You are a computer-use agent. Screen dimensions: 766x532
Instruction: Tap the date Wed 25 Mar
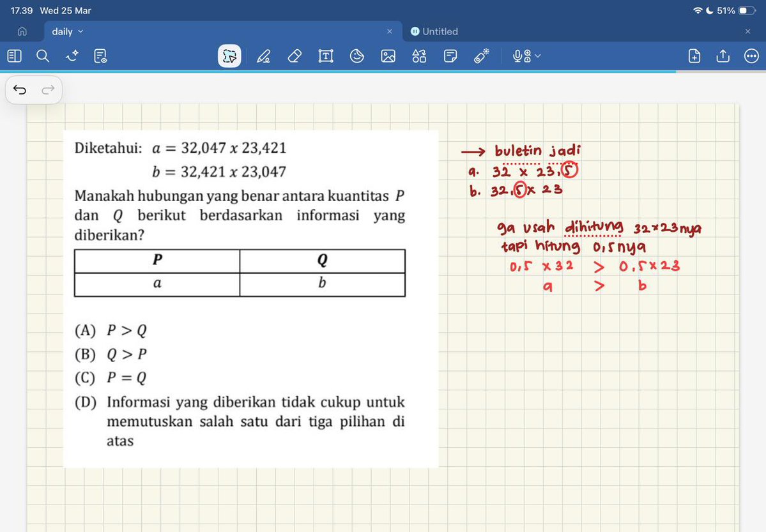[x=65, y=11]
